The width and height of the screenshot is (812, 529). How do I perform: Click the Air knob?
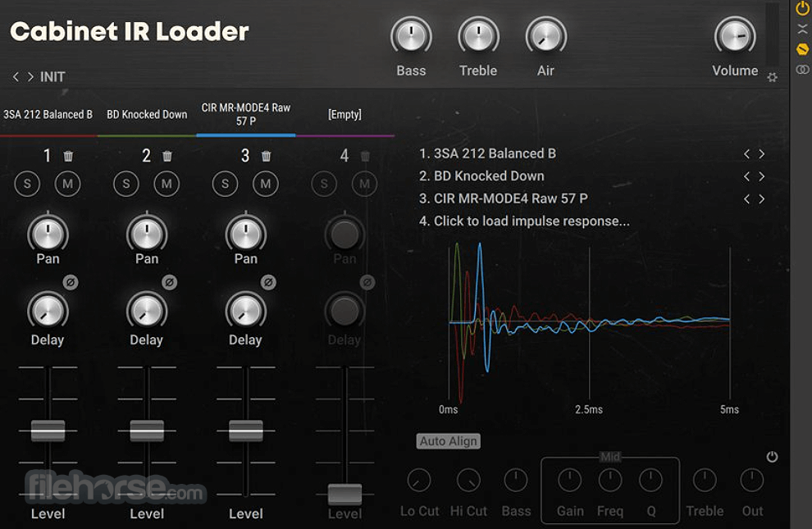[x=545, y=36]
